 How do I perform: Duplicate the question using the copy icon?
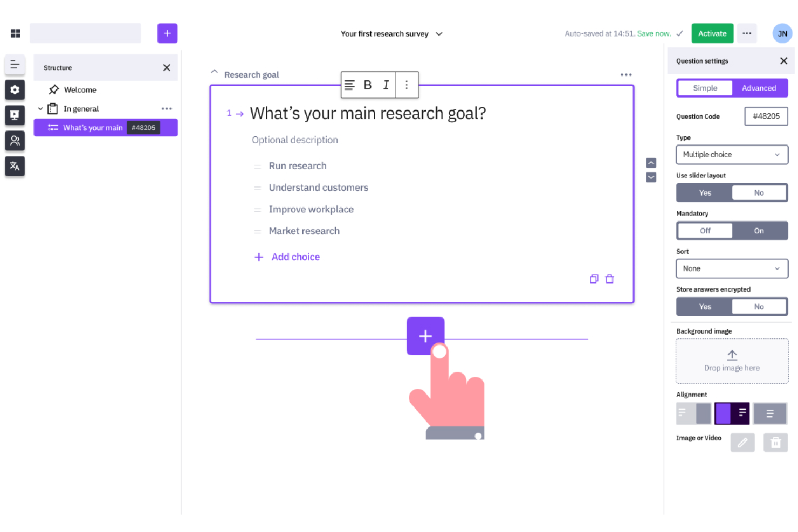594,279
